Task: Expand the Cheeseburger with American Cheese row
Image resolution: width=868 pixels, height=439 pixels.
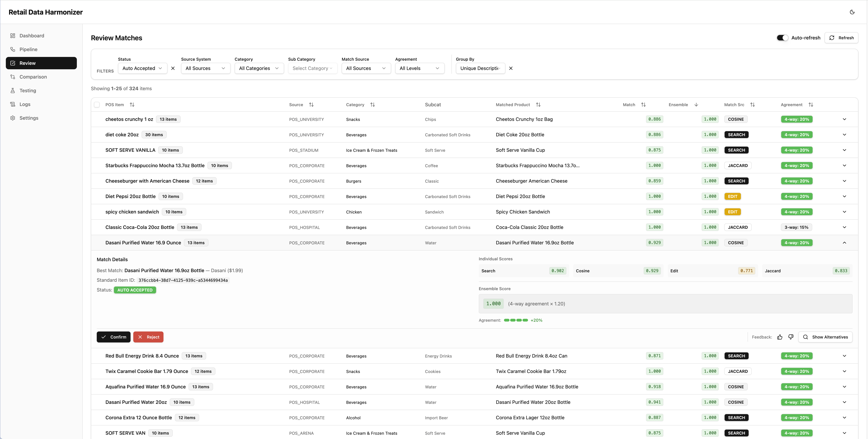Action: tap(844, 181)
